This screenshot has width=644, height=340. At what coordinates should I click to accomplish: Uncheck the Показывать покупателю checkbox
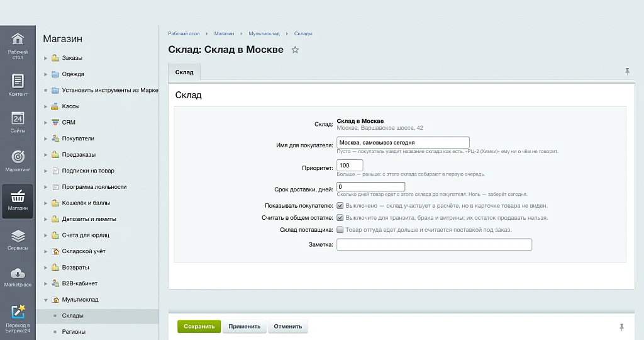tap(340, 205)
